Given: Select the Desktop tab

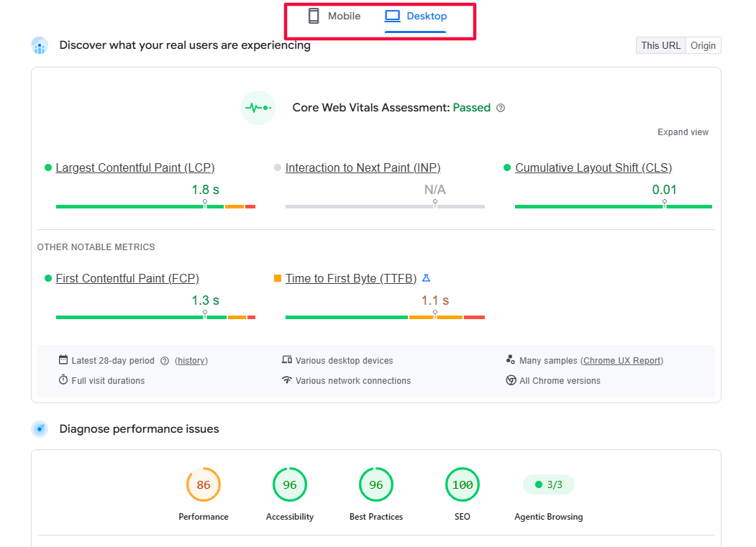Looking at the screenshot, I should [416, 16].
